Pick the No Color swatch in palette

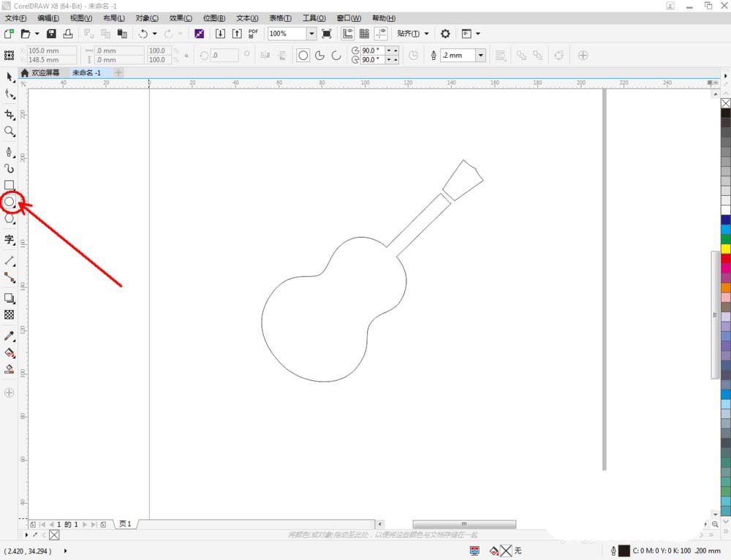tap(726, 103)
